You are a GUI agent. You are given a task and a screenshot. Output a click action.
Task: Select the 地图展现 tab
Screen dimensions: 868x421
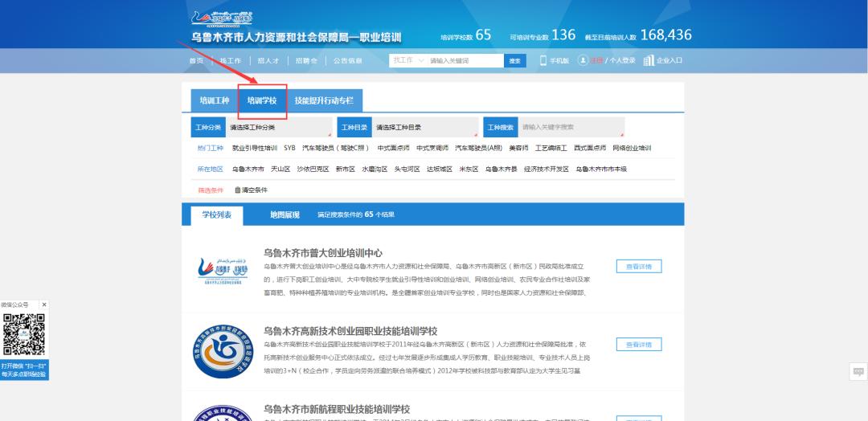point(285,215)
